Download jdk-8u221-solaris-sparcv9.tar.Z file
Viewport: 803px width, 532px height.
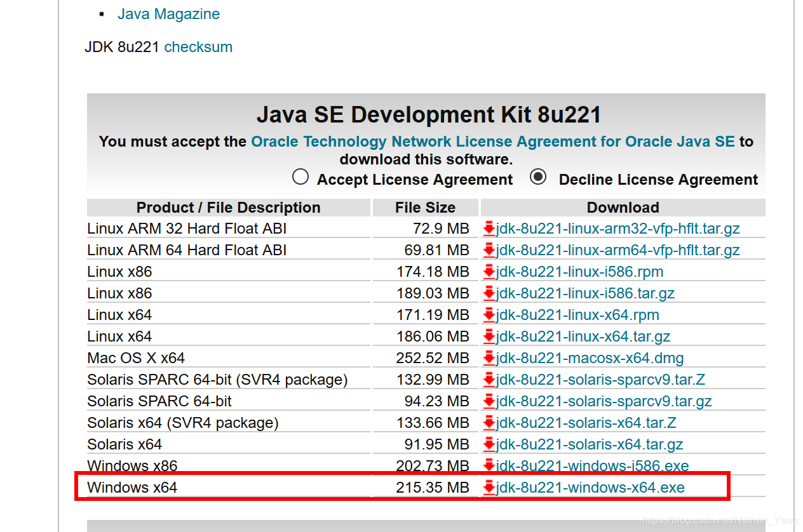point(600,380)
